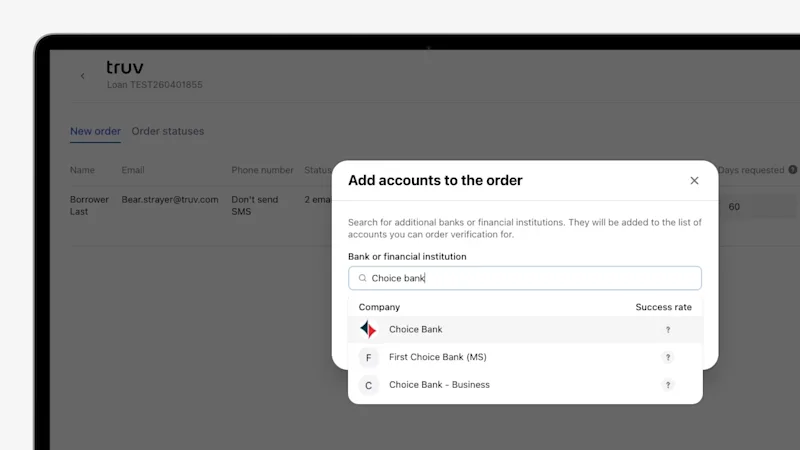Click the Loan TEST260401855 label
Image resolution: width=800 pixels, height=450 pixels.
155,85
